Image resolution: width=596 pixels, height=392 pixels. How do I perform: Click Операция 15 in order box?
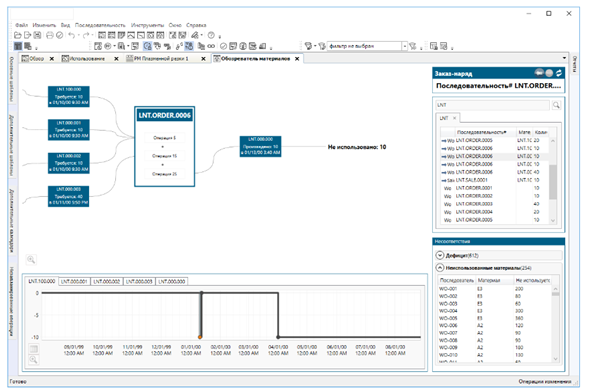pyautogui.click(x=165, y=156)
